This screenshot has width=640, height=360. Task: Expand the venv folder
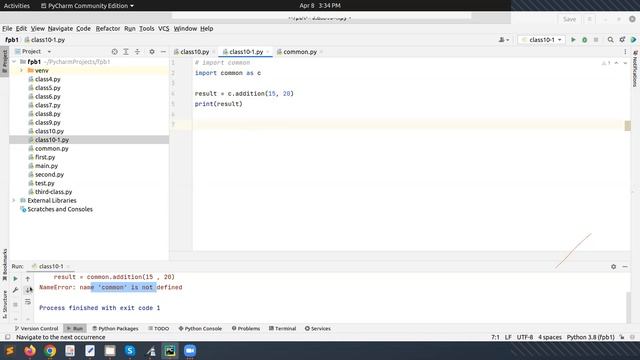pyautogui.click(x=21, y=71)
